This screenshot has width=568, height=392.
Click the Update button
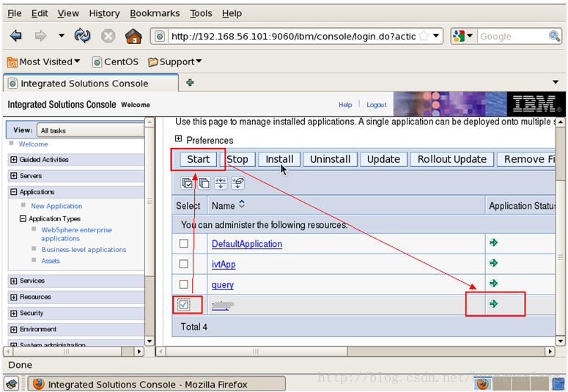coord(383,160)
